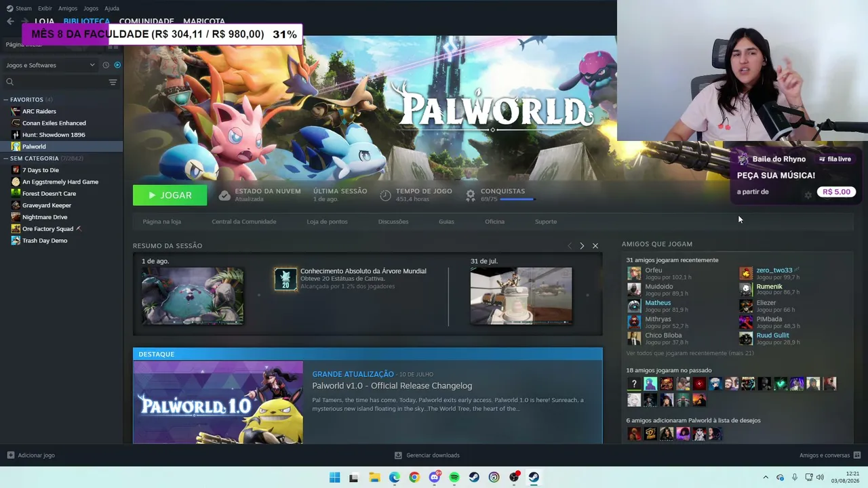Click Muidoido's avatar picture
The width and height of the screenshot is (868, 488).
634,289
